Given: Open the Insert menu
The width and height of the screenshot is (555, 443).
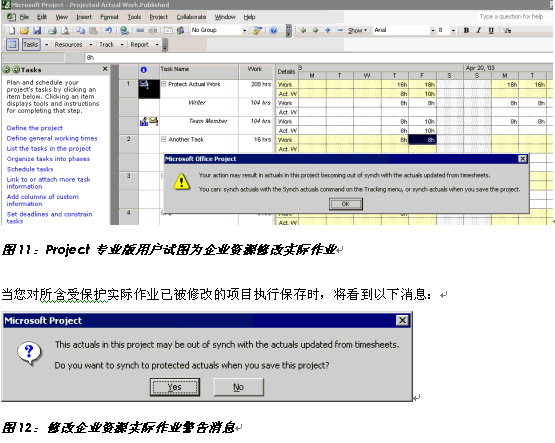Looking at the screenshot, I should [x=84, y=17].
